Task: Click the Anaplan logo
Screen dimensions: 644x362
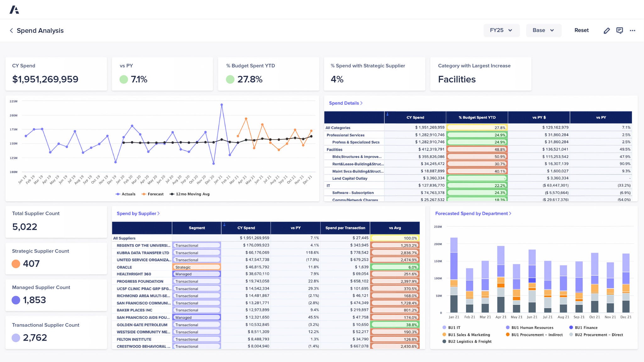Action: point(15,9)
